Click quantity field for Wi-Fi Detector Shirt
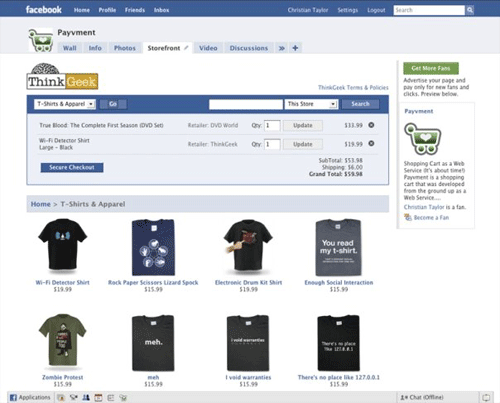500x403 pixels. coord(272,144)
